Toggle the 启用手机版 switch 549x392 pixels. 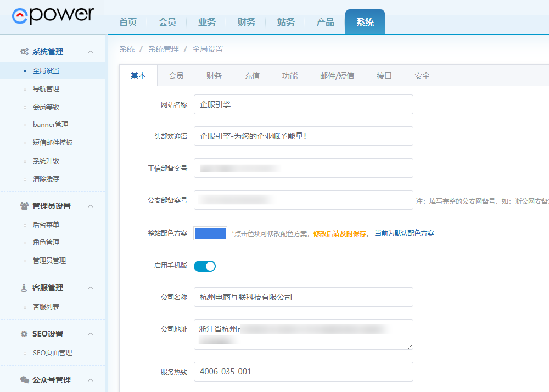[x=205, y=266]
